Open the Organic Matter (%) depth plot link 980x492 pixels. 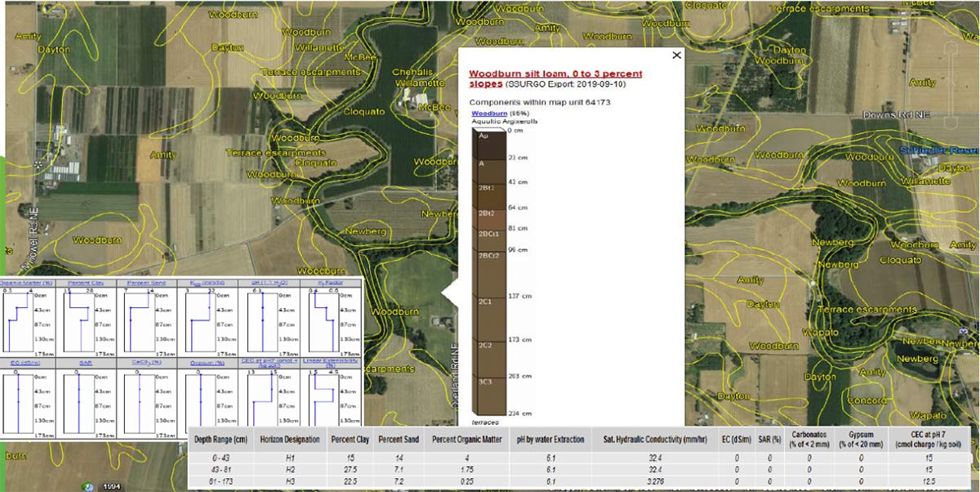click(29, 282)
